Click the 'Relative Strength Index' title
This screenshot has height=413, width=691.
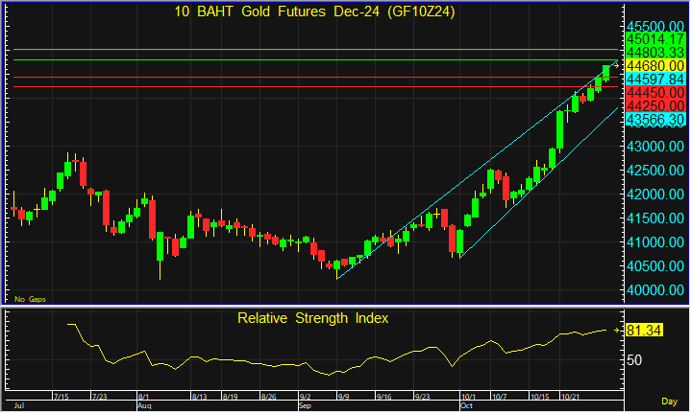coord(312,318)
